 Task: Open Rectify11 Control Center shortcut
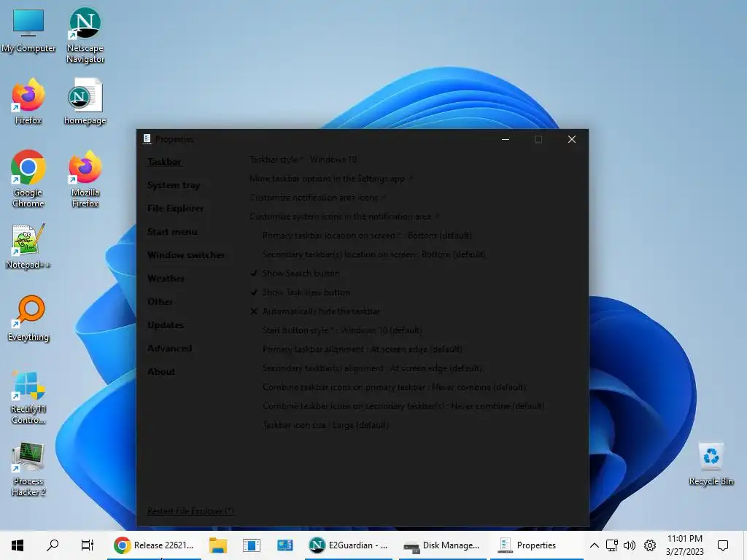(28, 396)
